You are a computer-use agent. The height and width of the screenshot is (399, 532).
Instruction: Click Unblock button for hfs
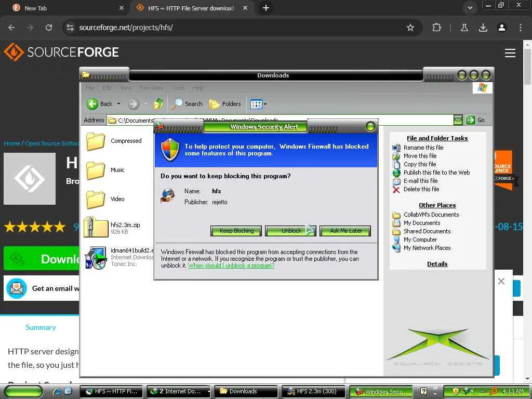pos(291,231)
